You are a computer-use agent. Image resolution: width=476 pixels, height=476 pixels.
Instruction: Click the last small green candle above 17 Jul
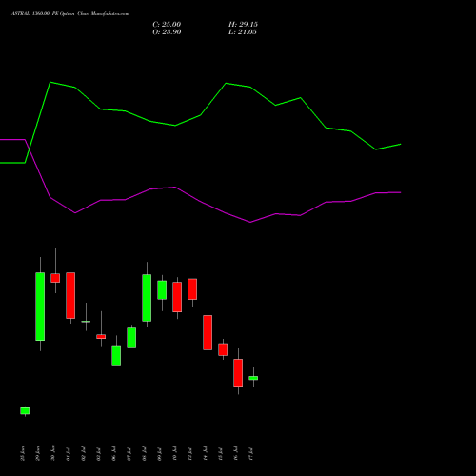click(x=253, y=378)
